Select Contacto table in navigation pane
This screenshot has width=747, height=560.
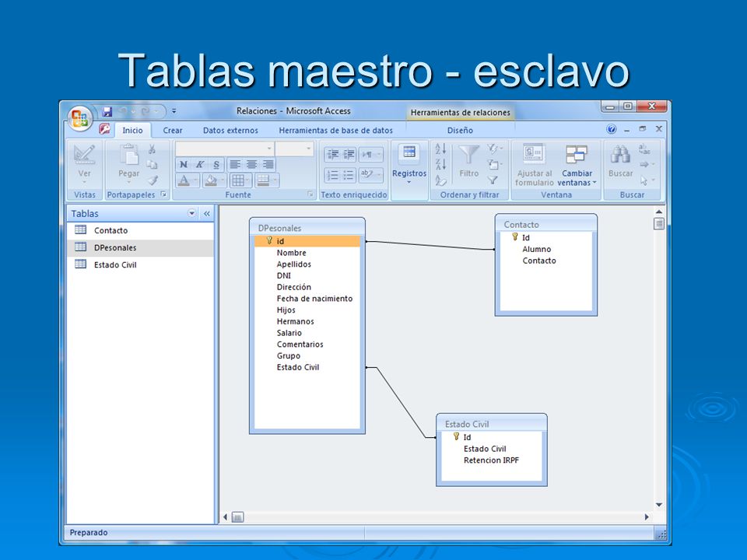(140, 230)
